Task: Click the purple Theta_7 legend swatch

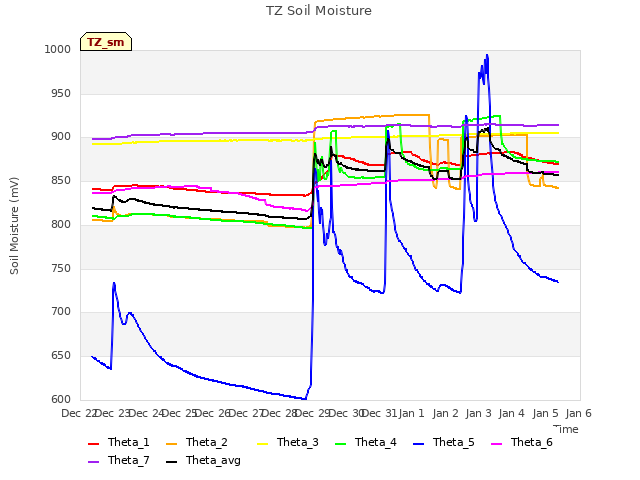Action: click(93, 461)
